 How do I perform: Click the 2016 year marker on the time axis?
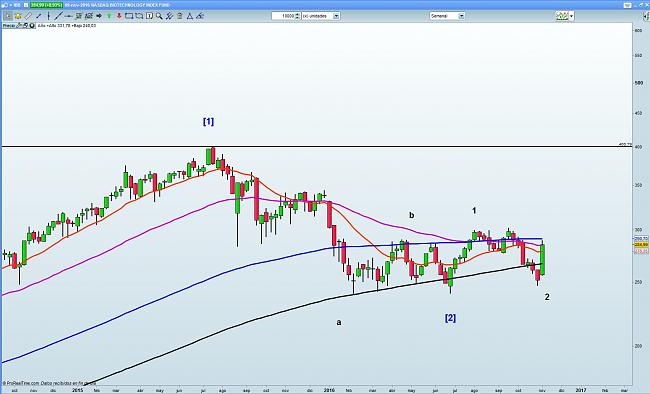pos(329,390)
